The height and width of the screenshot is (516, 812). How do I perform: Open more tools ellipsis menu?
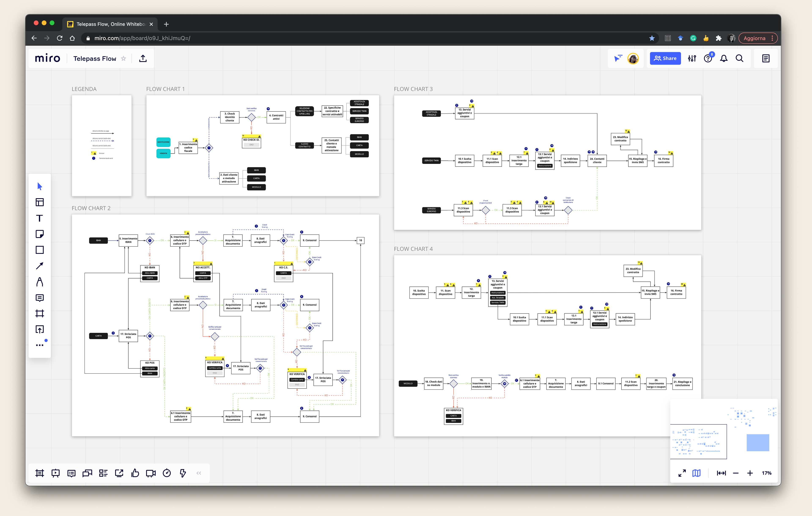[40, 345]
